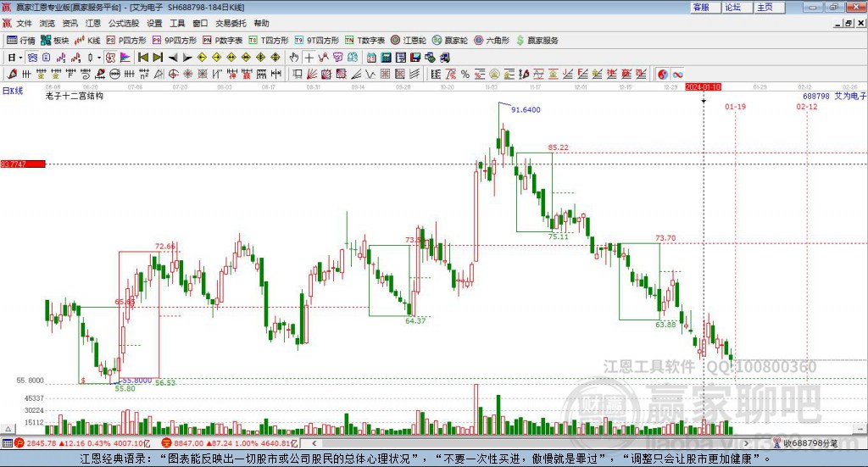Click the 客服 button in title bar

pyautogui.click(x=704, y=7)
